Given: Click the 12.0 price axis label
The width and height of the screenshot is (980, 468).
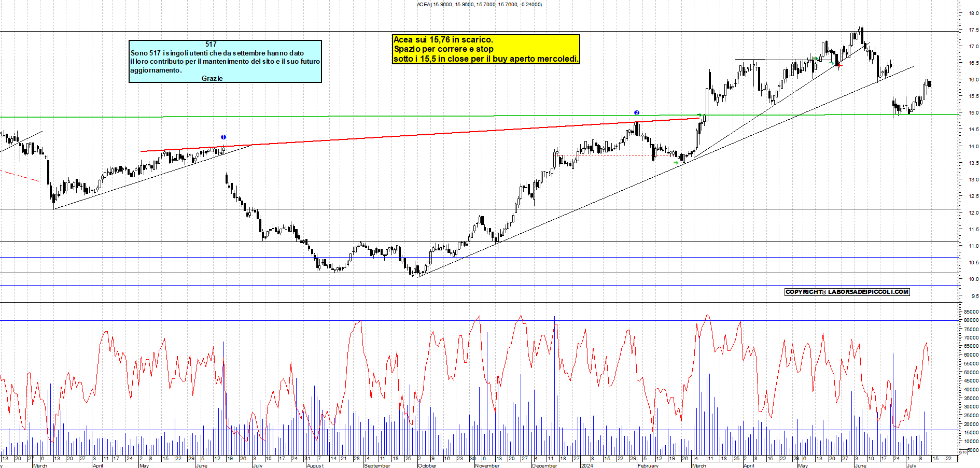Looking at the screenshot, I should [x=973, y=213].
